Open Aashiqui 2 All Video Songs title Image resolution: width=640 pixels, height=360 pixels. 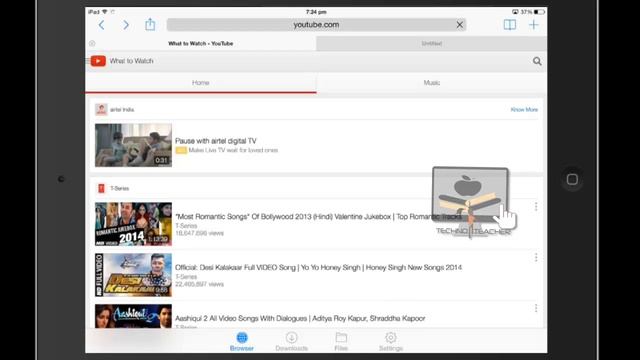click(x=300, y=318)
